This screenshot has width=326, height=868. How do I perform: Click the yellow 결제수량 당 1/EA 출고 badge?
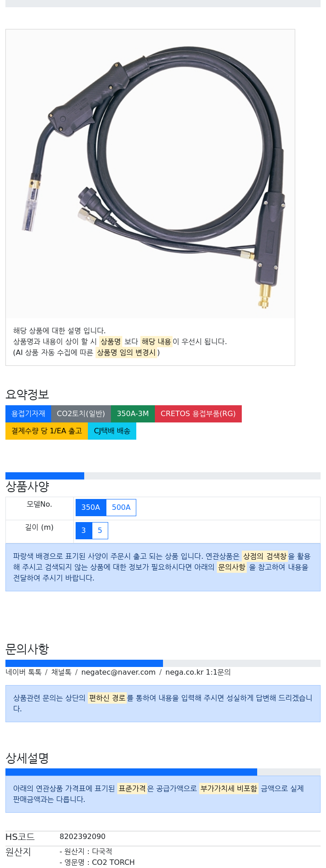coord(47,431)
